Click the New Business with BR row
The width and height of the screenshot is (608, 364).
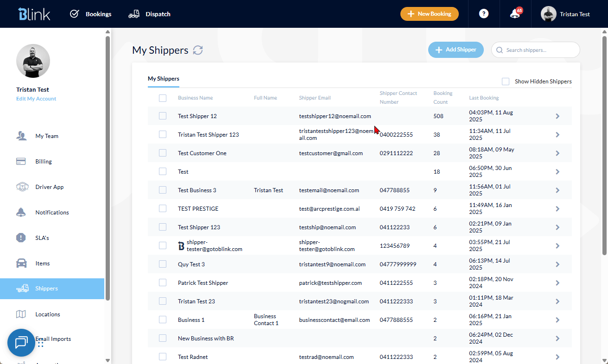360,339
